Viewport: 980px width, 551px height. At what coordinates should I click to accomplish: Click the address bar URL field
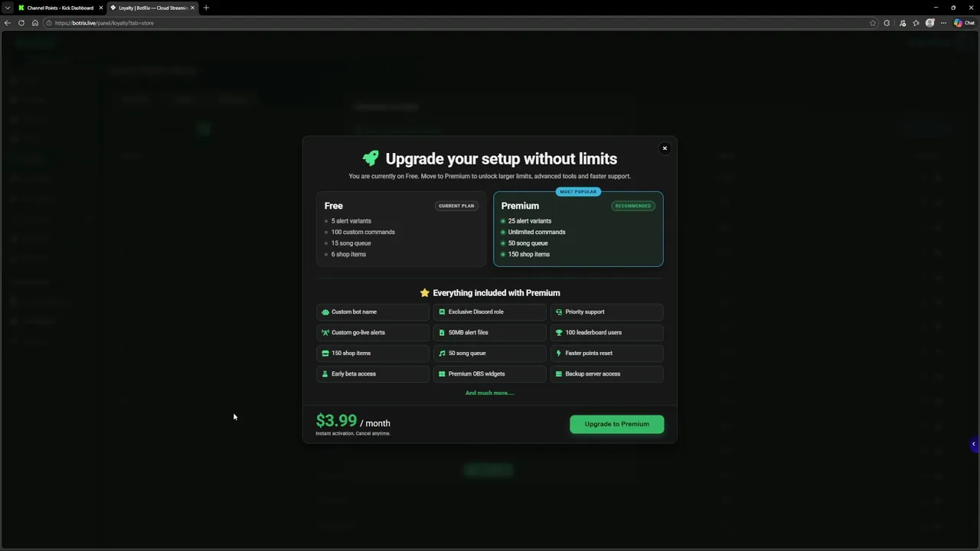[x=459, y=23]
